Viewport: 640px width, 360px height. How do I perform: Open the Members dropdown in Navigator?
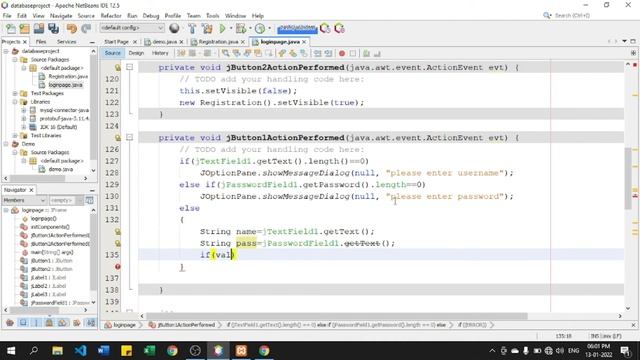pos(24,200)
